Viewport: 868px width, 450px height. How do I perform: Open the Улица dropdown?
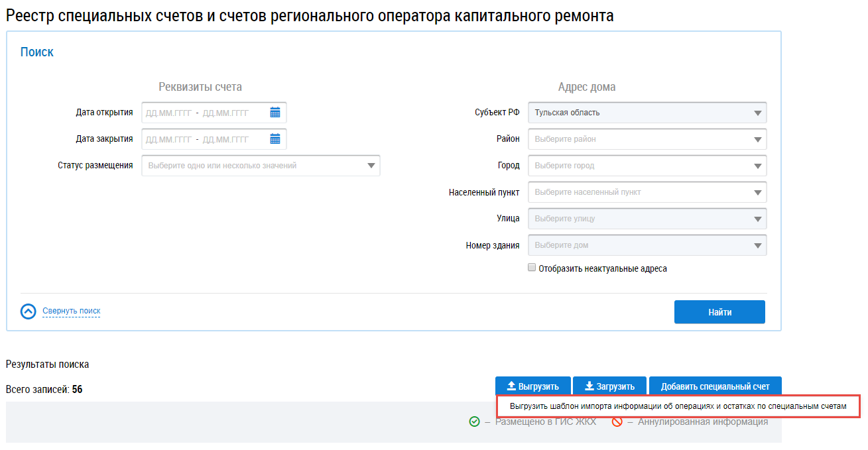pyautogui.click(x=647, y=219)
